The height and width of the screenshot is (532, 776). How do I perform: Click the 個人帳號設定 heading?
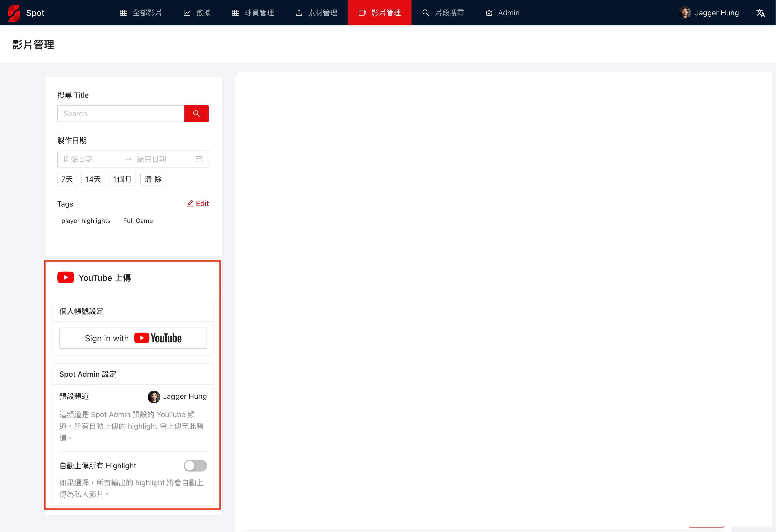(81, 311)
